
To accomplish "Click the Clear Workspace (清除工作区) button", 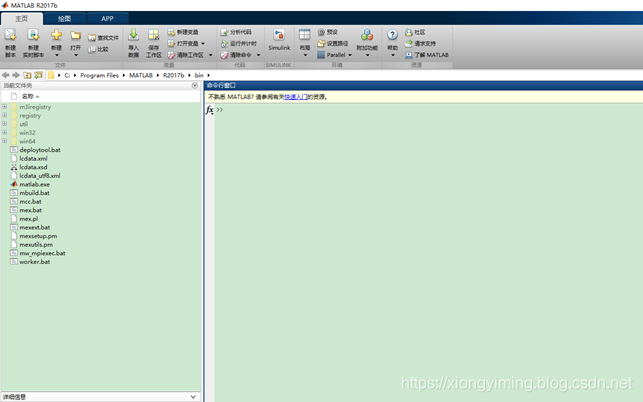I will [185, 55].
